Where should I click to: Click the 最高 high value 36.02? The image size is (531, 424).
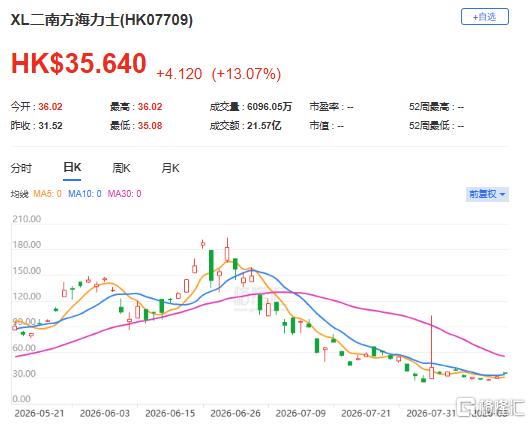tap(150, 107)
